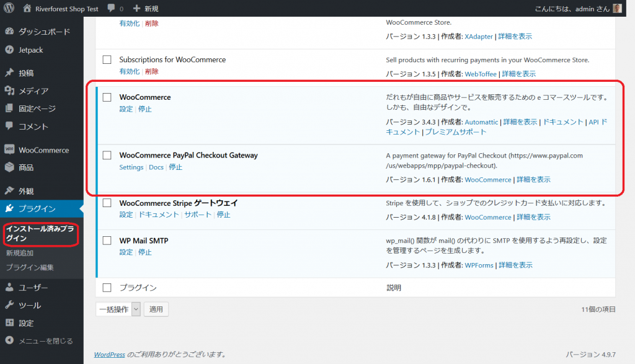Open Settings link for PayPal Checkout Gateway
The width and height of the screenshot is (635, 364).
point(131,167)
